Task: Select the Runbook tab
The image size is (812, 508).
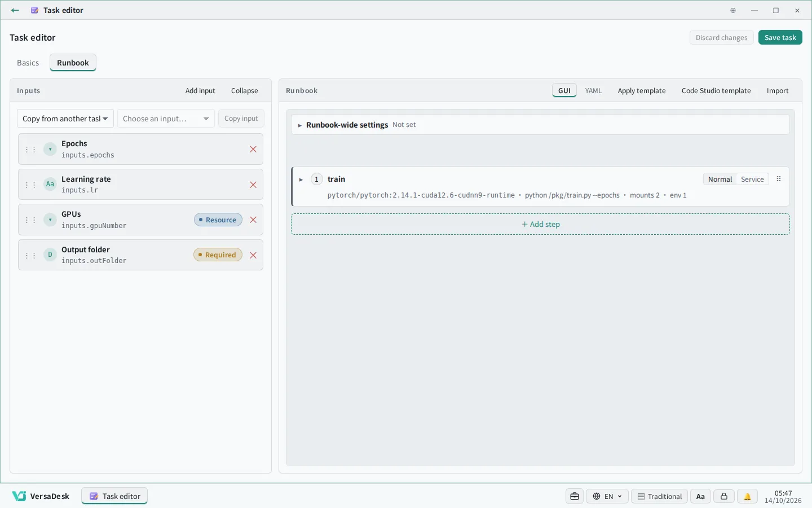Action: click(73, 63)
